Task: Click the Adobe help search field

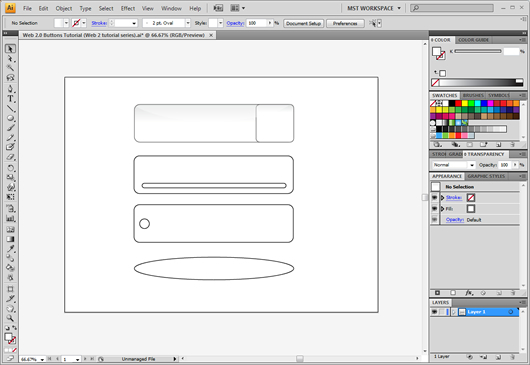Action: pyautogui.click(x=452, y=8)
